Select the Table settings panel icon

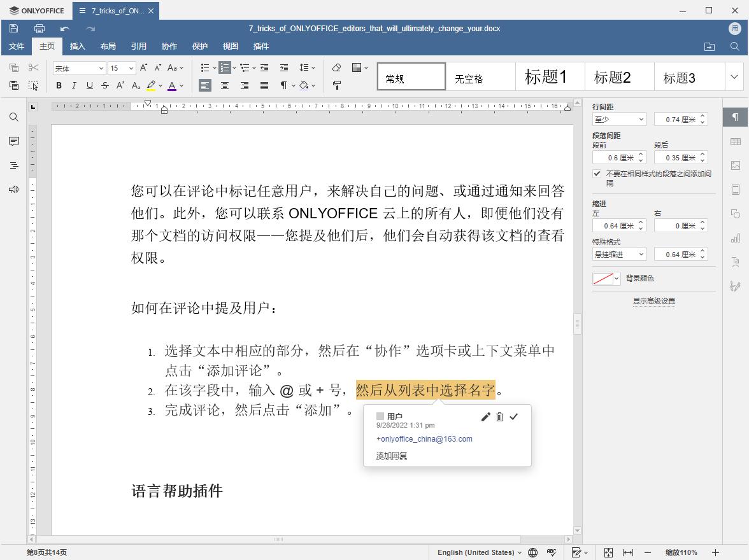pyautogui.click(x=736, y=141)
